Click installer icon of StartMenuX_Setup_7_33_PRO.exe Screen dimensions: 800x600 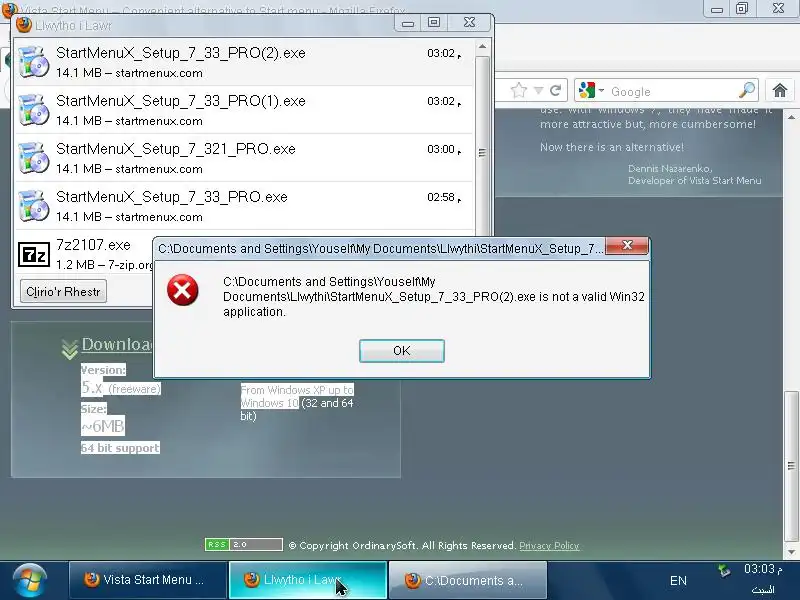coord(34,206)
